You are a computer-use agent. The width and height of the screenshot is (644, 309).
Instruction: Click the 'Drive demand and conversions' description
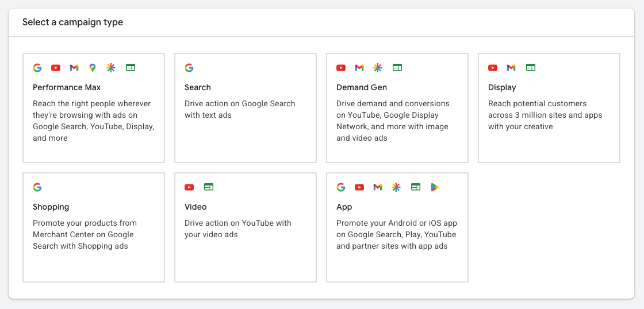click(x=393, y=121)
